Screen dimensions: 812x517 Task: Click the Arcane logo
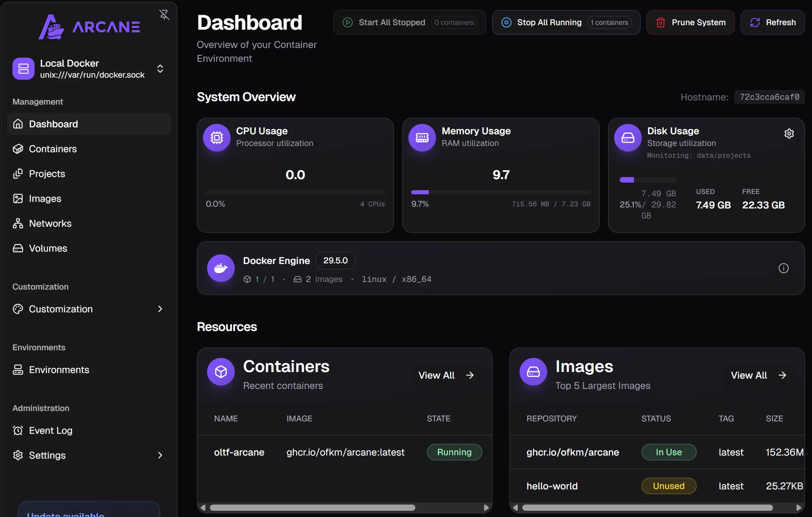click(89, 27)
